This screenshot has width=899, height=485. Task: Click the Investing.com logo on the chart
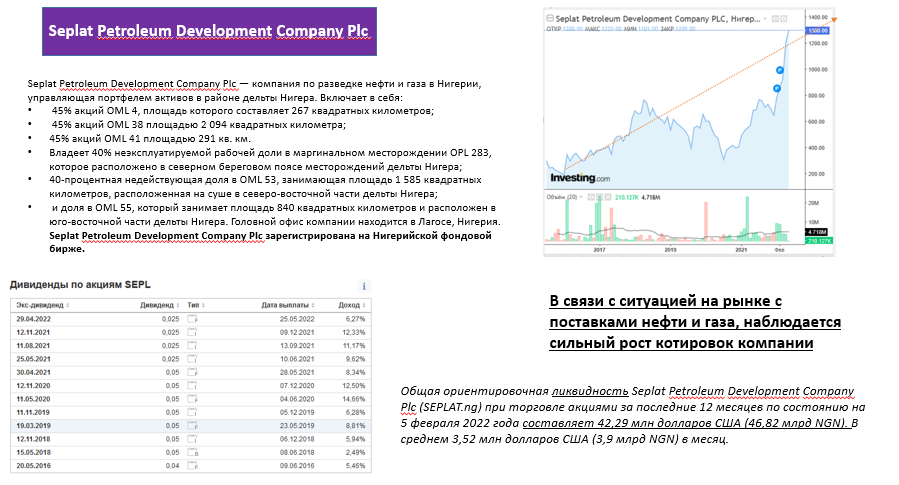pyautogui.click(x=580, y=178)
